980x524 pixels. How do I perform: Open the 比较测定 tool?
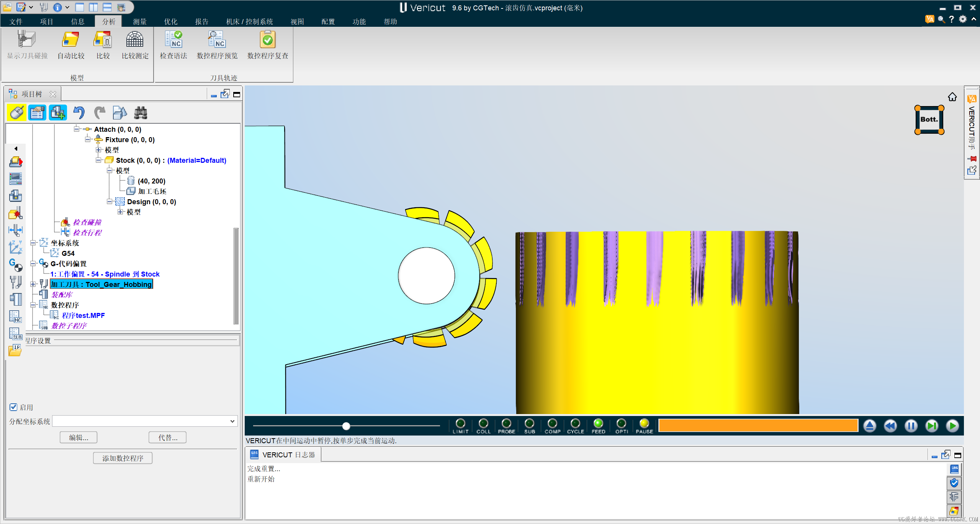click(135, 45)
